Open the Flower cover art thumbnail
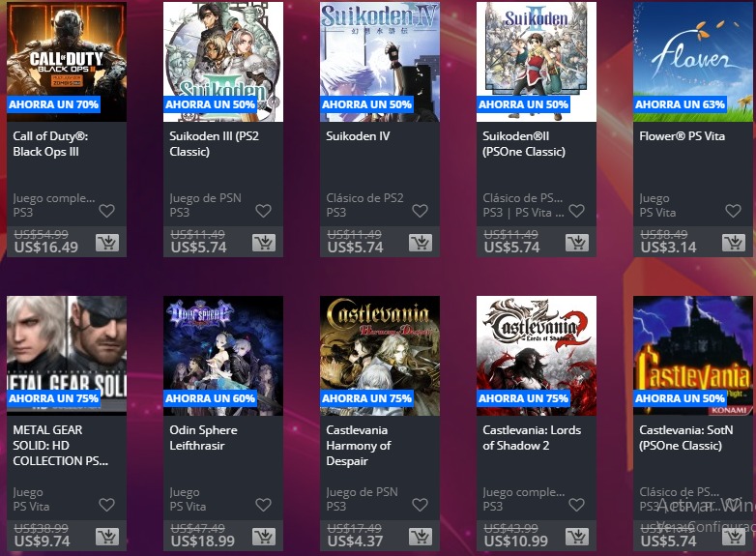 click(693, 62)
